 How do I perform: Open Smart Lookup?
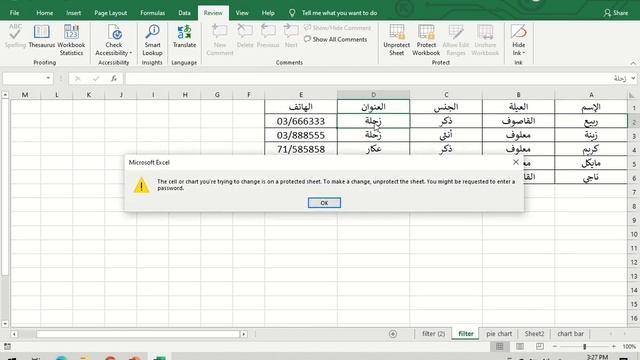[x=152, y=40]
